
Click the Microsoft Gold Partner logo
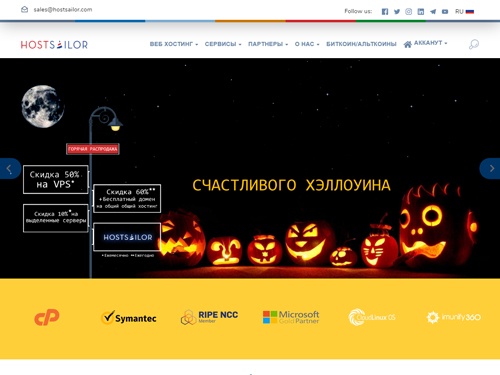(x=291, y=317)
